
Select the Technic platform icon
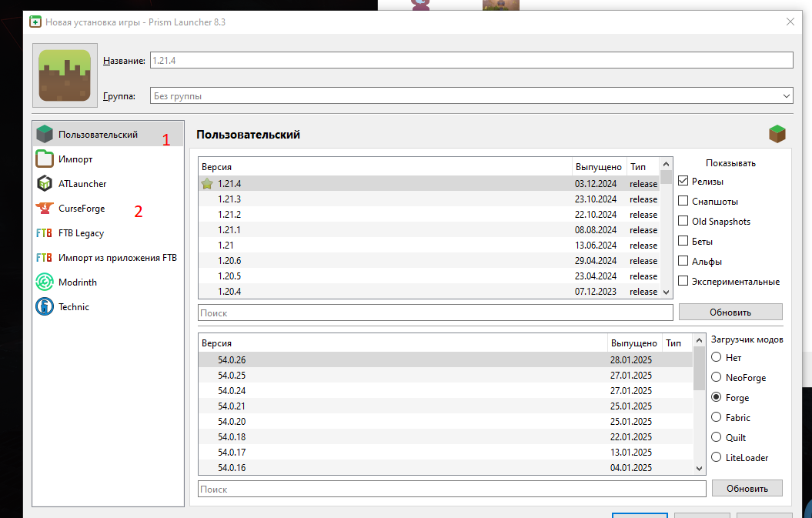45,307
